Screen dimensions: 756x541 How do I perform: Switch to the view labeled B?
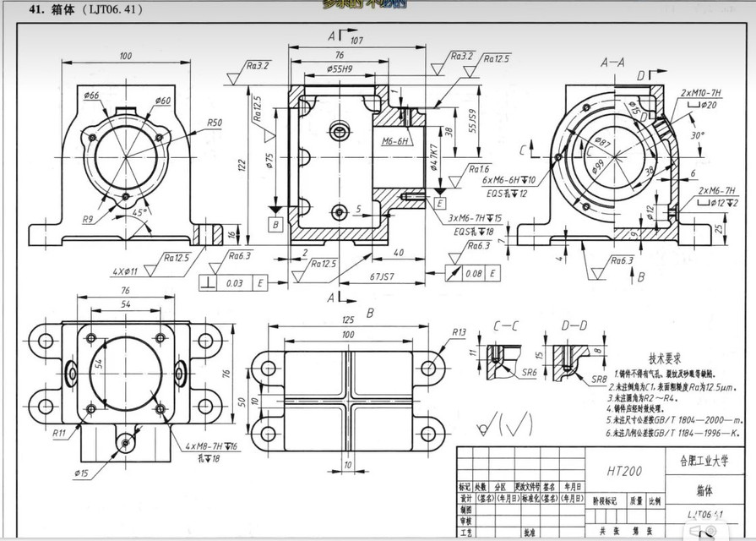click(367, 313)
